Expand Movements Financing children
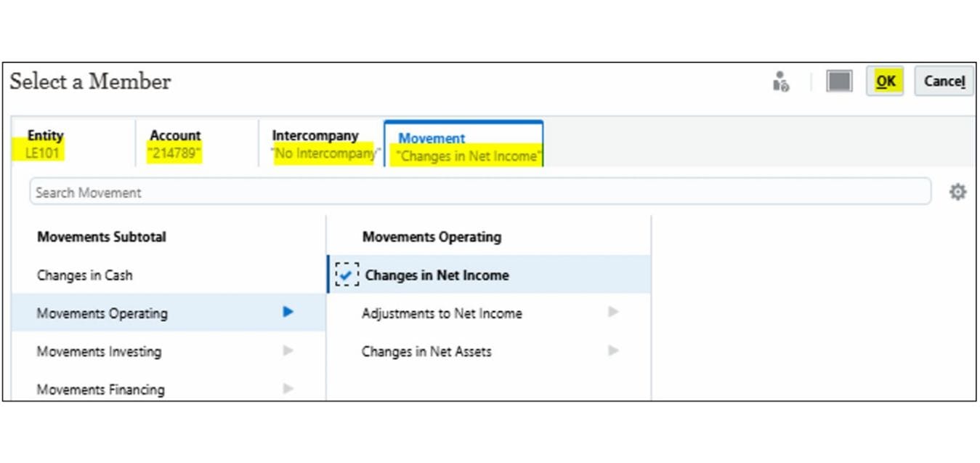Viewport: 980px width, 463px height. [288, 389]
